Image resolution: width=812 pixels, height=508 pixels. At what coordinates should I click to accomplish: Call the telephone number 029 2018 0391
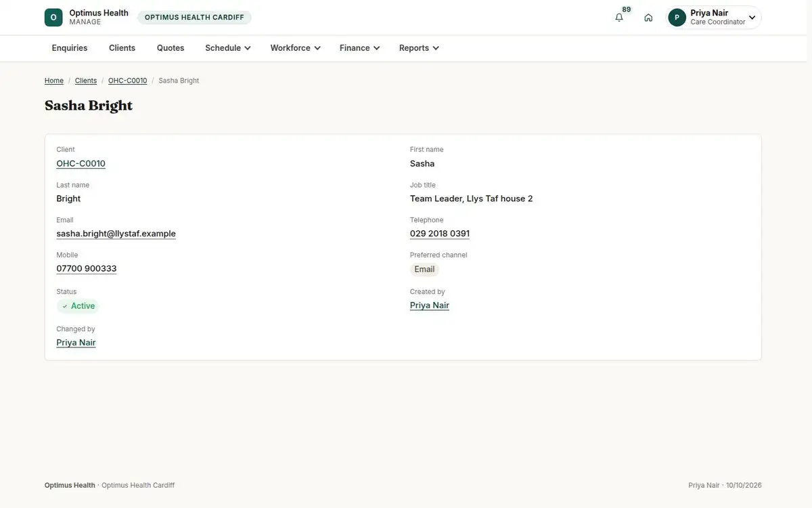point(440,234)
